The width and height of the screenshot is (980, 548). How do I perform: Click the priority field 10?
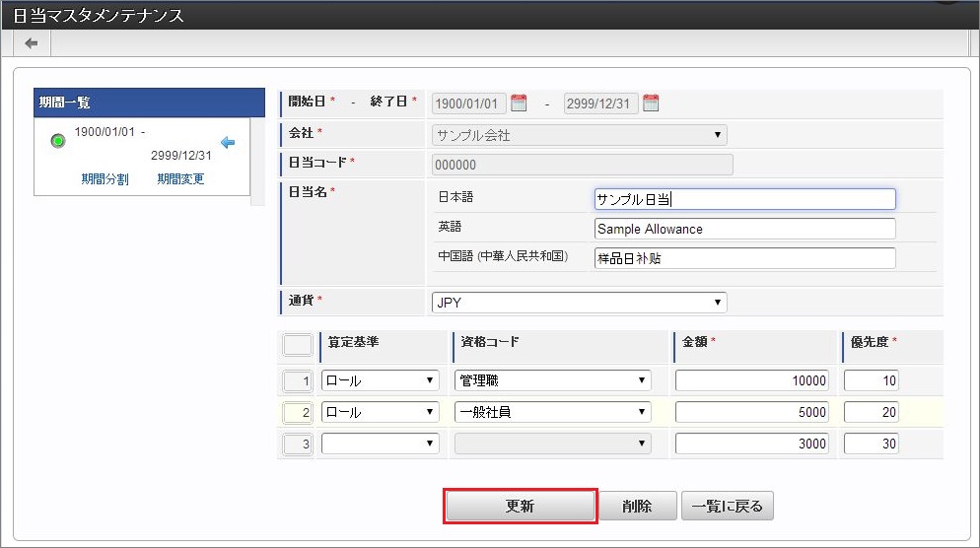(872, 380)
